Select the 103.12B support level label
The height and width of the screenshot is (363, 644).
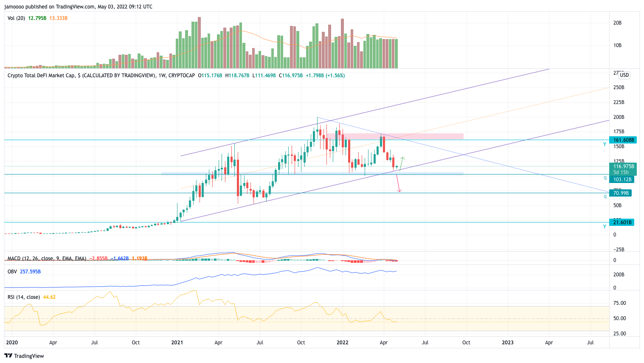[622, 180]
